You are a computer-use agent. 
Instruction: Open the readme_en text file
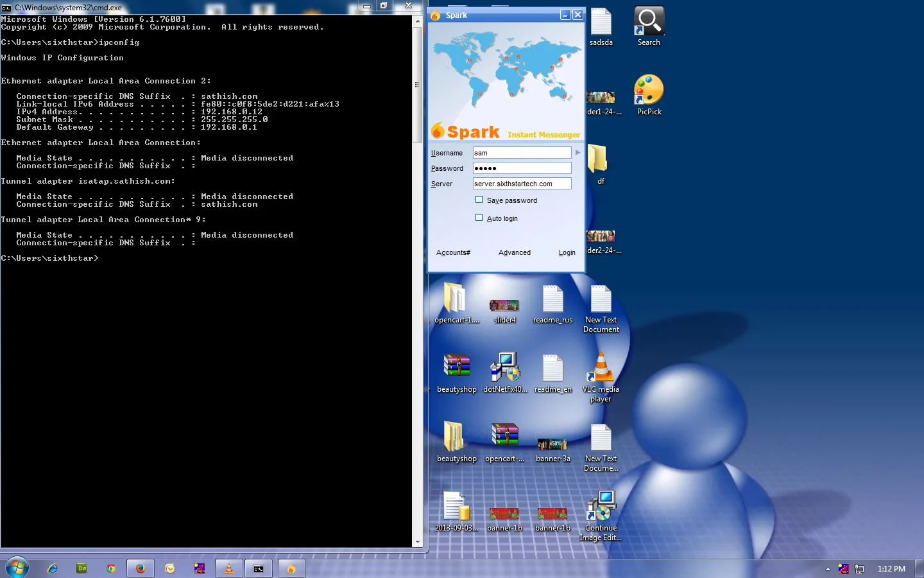pos(552,368)
